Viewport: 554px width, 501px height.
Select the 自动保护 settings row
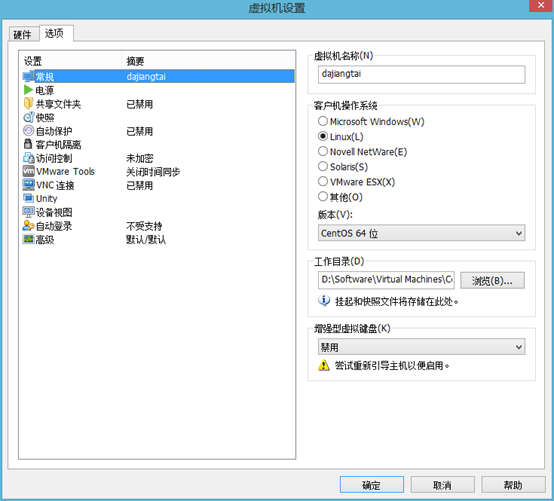157,131
